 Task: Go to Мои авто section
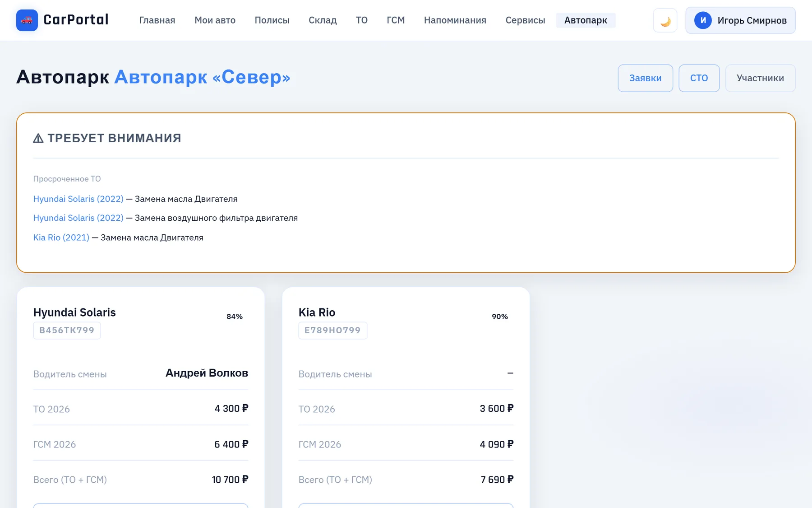point(215,20)
